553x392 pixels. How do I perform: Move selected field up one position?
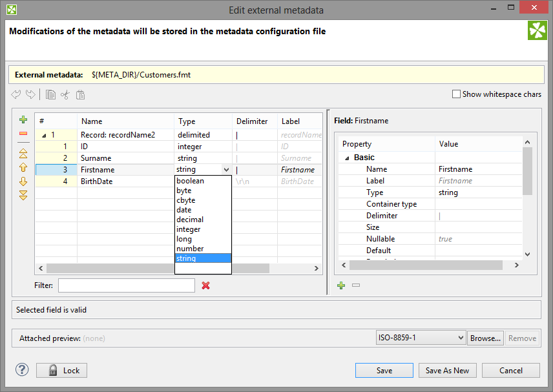click(x=23, y=168)
